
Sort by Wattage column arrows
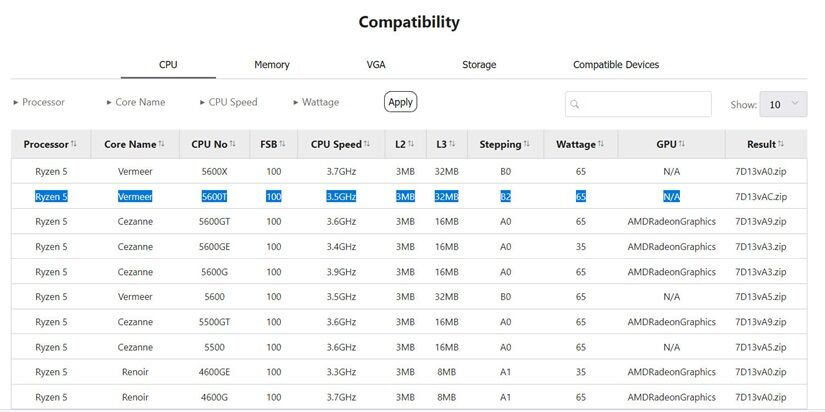(601, 144)
